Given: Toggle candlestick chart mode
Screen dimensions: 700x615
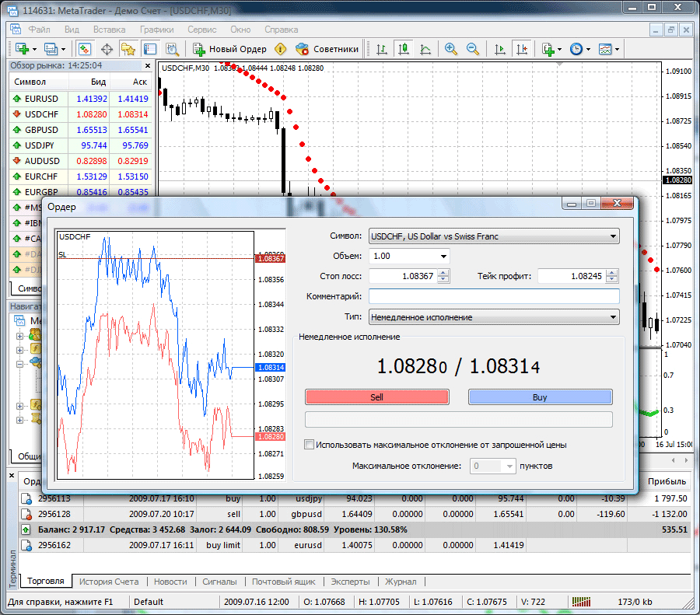Looking at the screenshot, I should [x=404, y=49].
